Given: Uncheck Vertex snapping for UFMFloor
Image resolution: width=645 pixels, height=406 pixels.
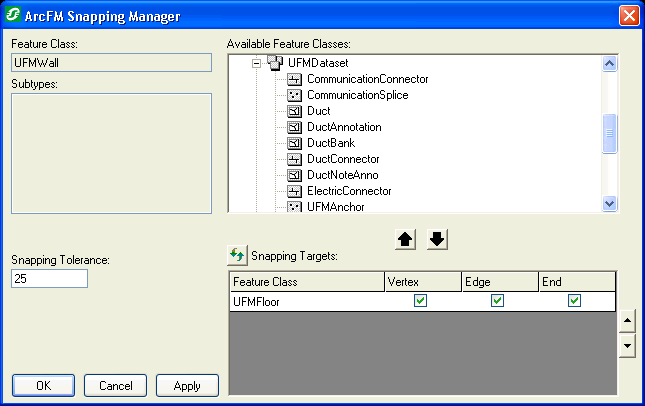Looking at the screenshot, I should point(421,301).
